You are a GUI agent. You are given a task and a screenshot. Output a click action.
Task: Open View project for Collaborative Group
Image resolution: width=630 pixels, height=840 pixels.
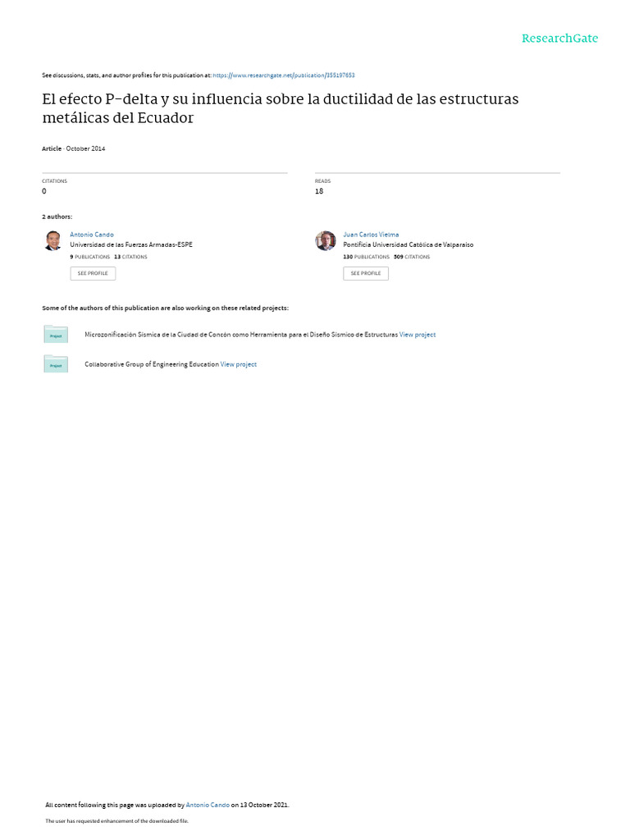(239, 364)
